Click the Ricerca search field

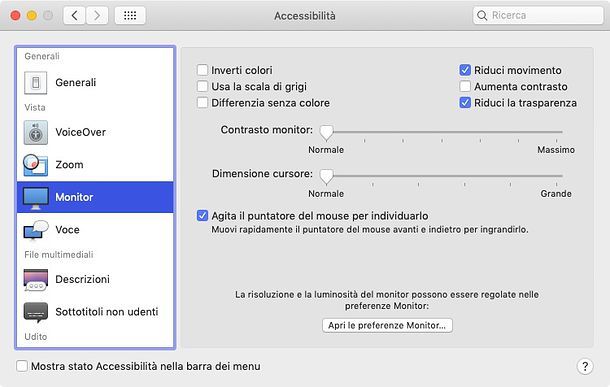tap(538, 15)
